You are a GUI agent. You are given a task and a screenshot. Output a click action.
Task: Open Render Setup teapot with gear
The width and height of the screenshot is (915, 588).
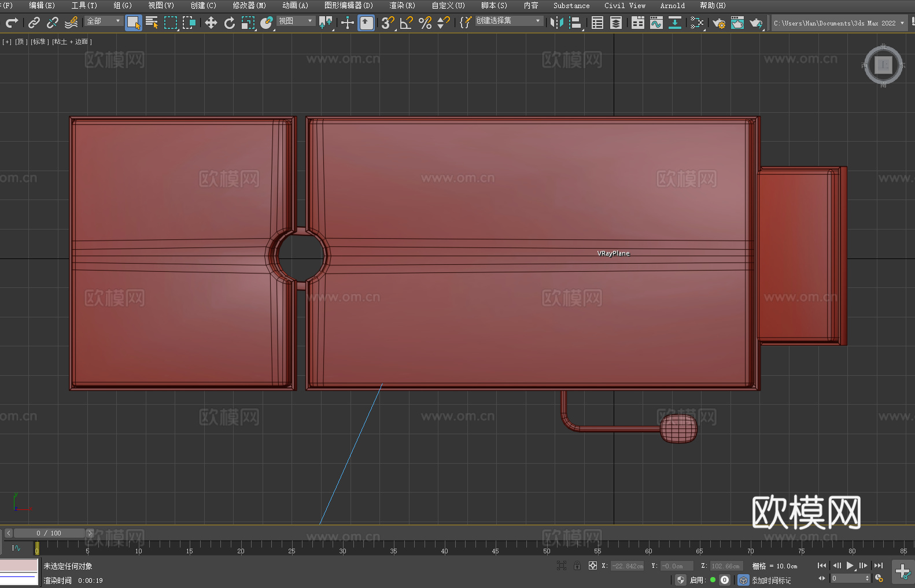718,23
